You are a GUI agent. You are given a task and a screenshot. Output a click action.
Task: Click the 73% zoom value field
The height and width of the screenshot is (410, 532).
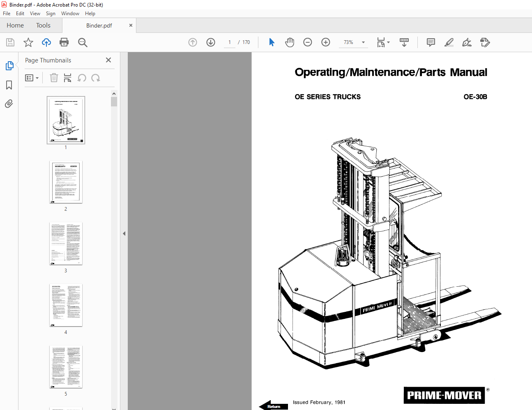point(349,42)
